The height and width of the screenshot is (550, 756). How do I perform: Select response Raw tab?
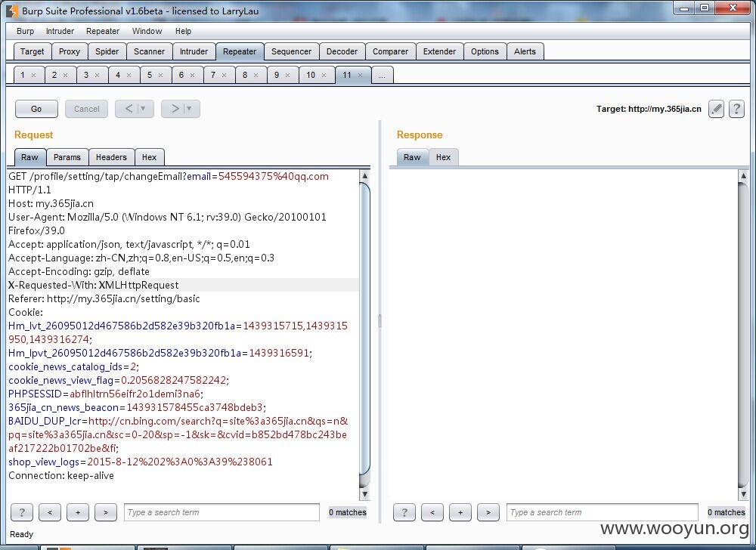pos(412,157)
